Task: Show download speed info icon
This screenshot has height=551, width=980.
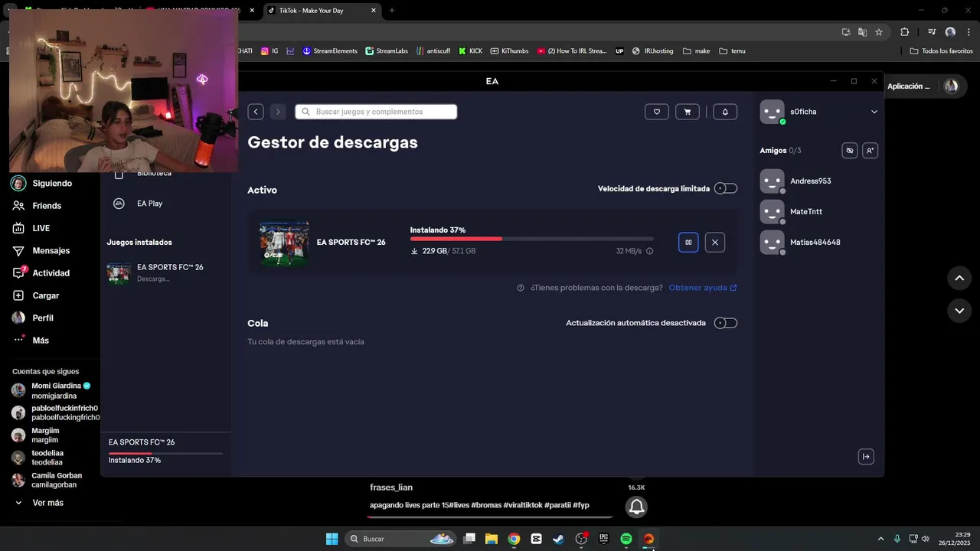Action: tap(649, 251)
